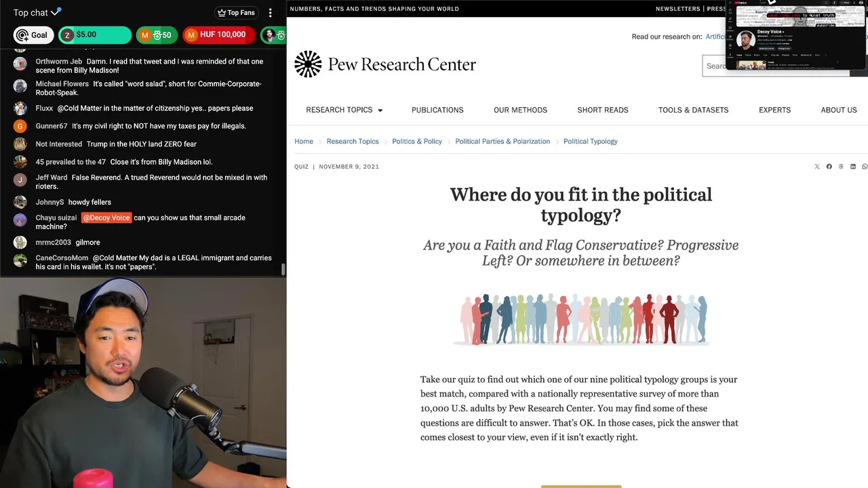Open CaneCorsoMom's chat avatar
This screenshot has height=488, width=868.
20,260
